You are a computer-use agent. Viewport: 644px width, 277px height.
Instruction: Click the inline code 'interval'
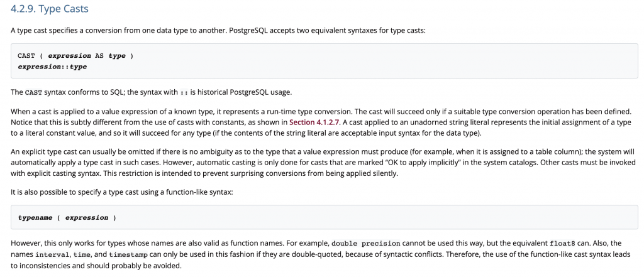(x=53, y=255)
